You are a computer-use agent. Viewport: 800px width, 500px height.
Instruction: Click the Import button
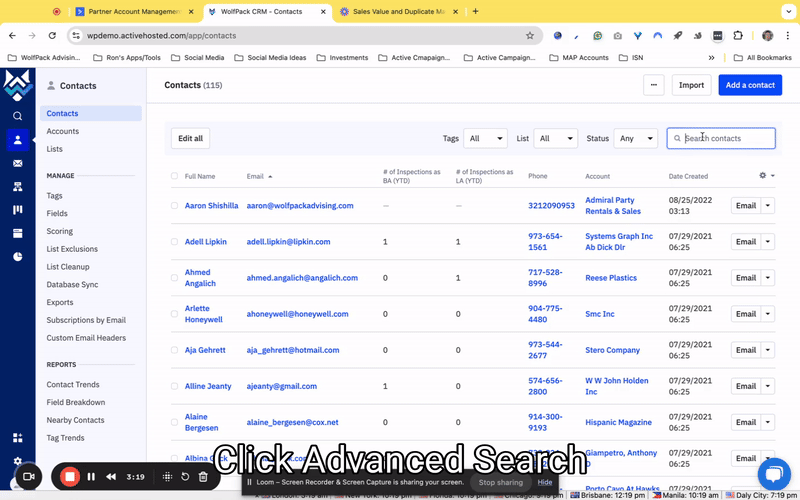click(691, 85)
